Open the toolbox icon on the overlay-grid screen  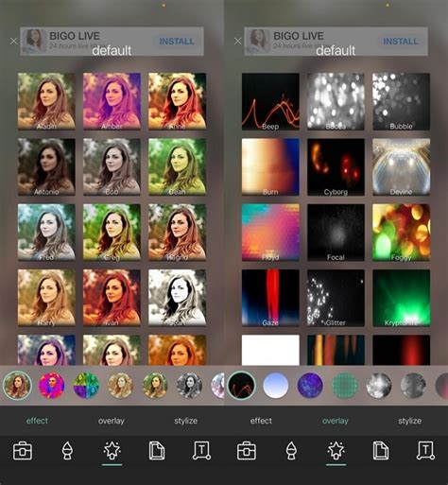pyautogui.click(x=247, y=451)
